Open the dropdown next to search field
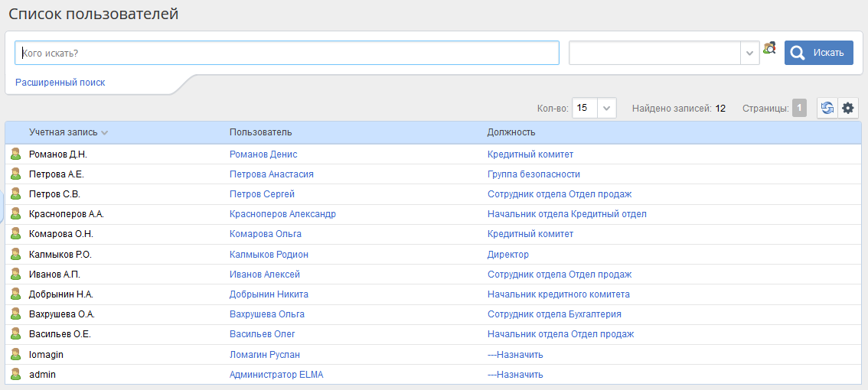This screenshot has width=868, height=390. point(749,53)
